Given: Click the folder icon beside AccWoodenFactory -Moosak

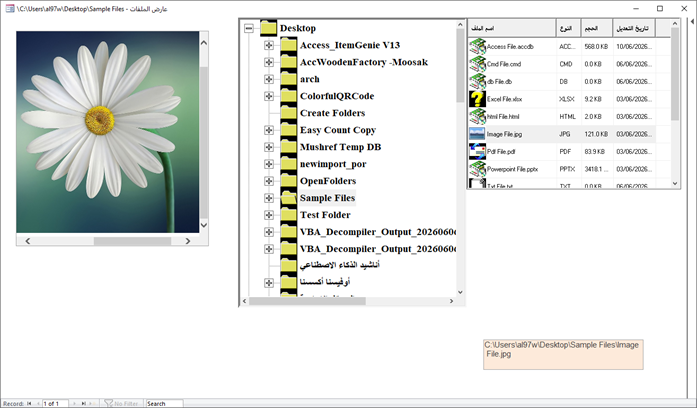Looking at the screenshot, I should click(x=288, y=62).
